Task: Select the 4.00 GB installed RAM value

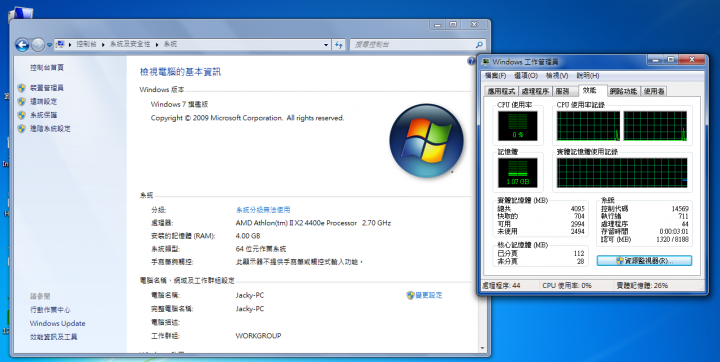Action: 248,236
